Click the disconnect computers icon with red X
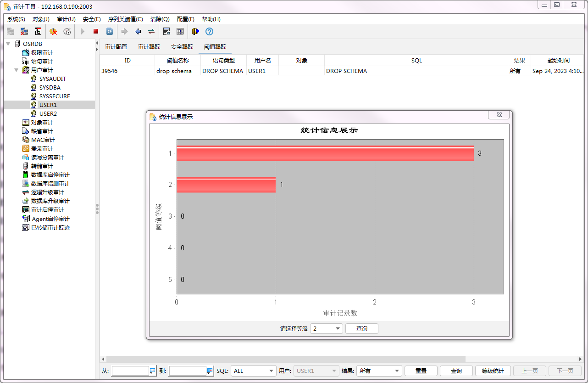The width and height of the screenshot is (588, 383). pyautogui.click(x=24, y=32)
